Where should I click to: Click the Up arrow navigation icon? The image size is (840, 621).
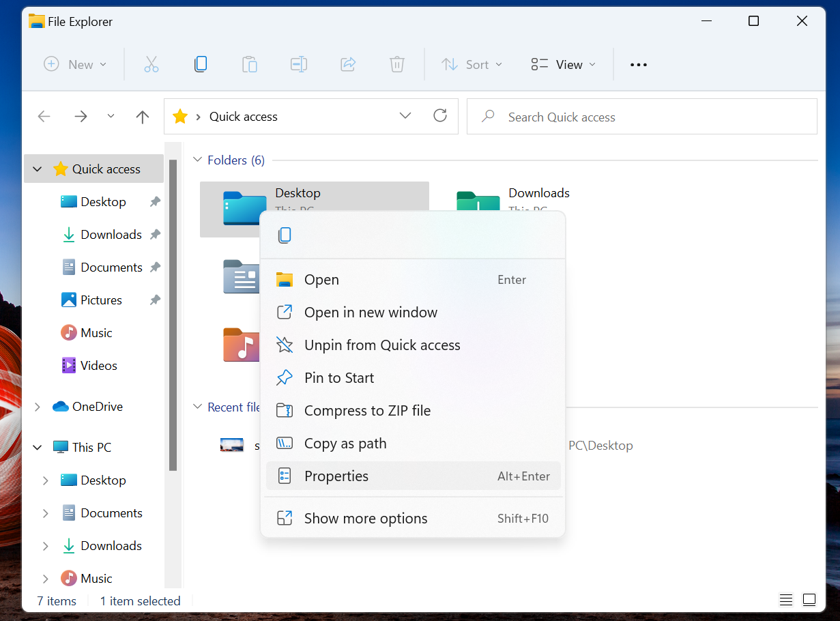pyautogui.click(x=143, y=117)
